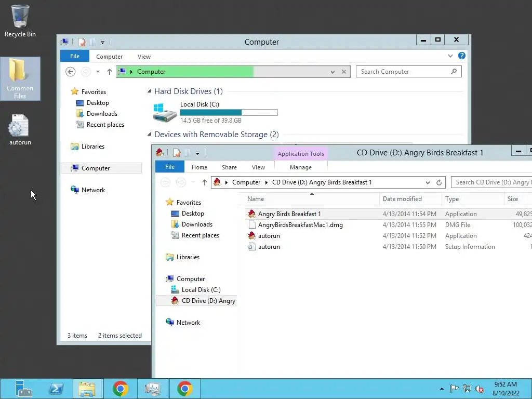Collapse the Hard Disk Drives group
This screenshot has width=532, height=399.
(149, 91)
